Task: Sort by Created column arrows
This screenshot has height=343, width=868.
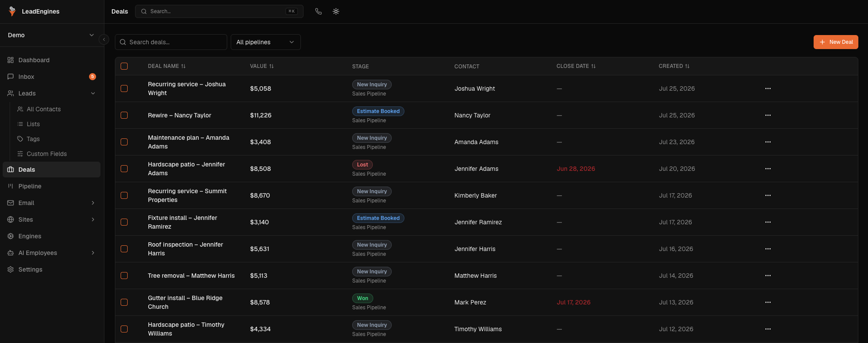Action: [x=687, y=66]
